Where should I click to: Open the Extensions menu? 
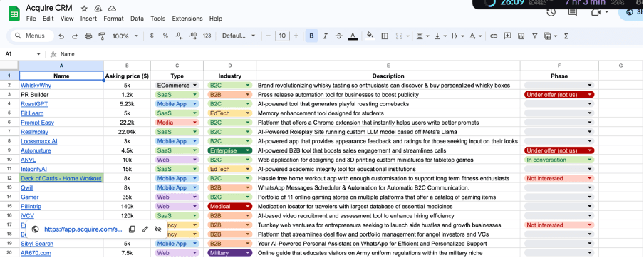coord(187,19)
